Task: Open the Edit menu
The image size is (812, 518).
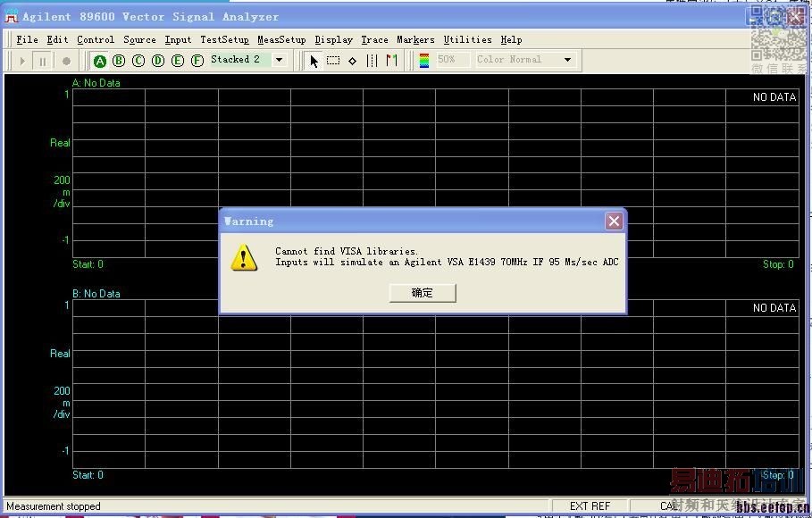Action: (57, 40)
